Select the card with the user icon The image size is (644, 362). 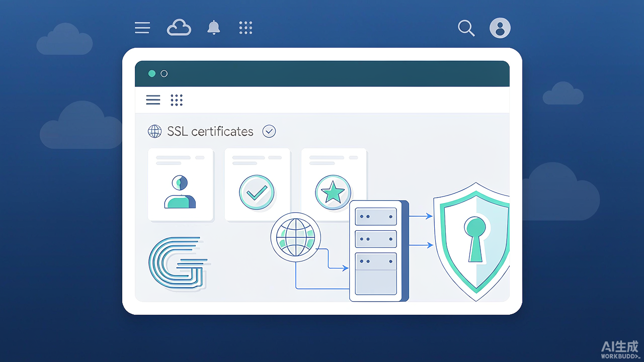click(x=181, y=185)
